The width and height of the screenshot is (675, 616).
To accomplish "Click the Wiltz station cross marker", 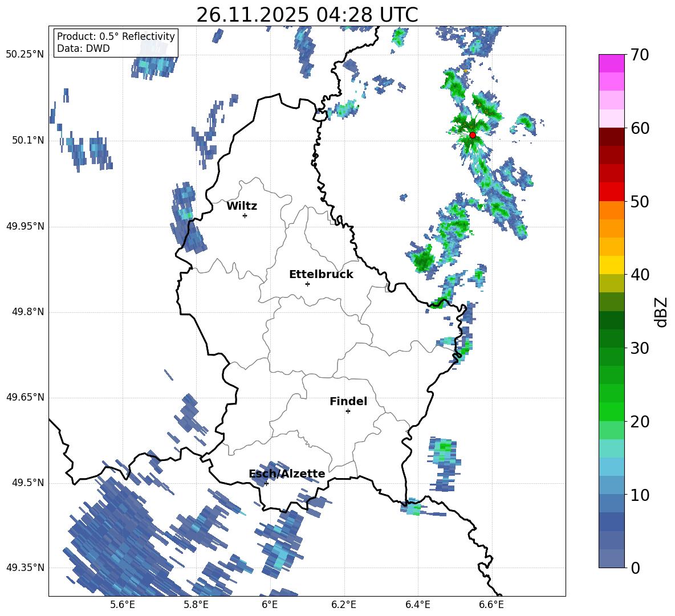I will click(245, 215).
